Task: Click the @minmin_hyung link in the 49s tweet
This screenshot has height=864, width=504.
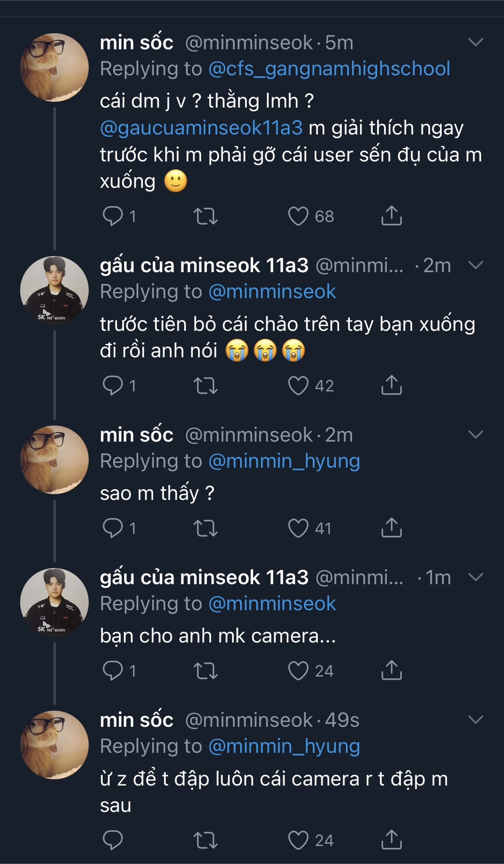Action: (284, 747)
